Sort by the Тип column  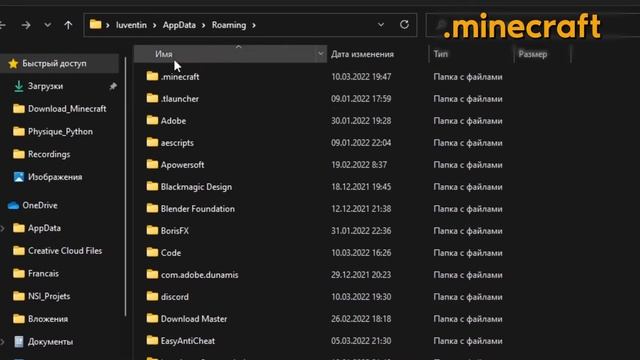tap(440, 54)
